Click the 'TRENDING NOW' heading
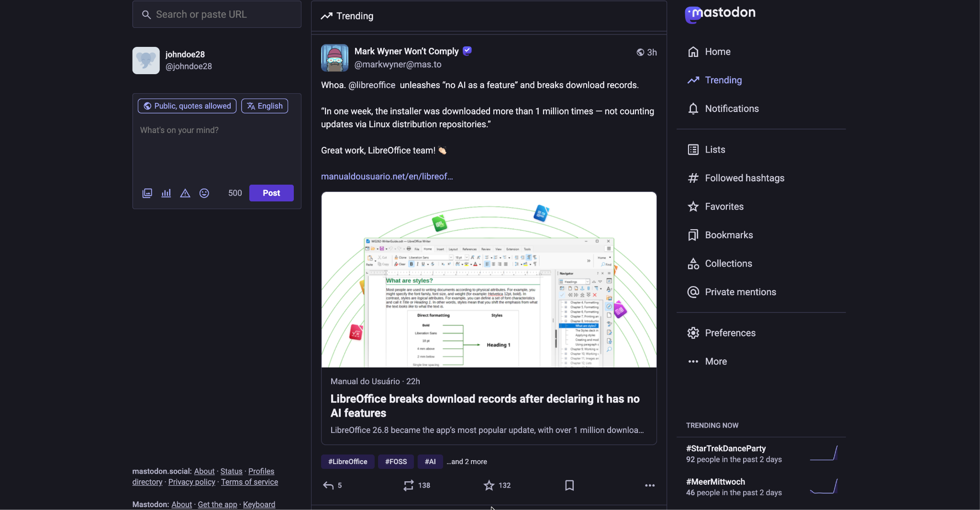 pyautogui.click(x=712, y=426)
